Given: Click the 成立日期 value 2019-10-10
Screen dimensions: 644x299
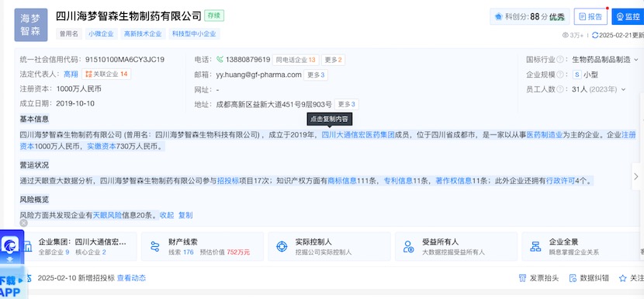Looking at the screenshot, I should (x=75, y=103).
